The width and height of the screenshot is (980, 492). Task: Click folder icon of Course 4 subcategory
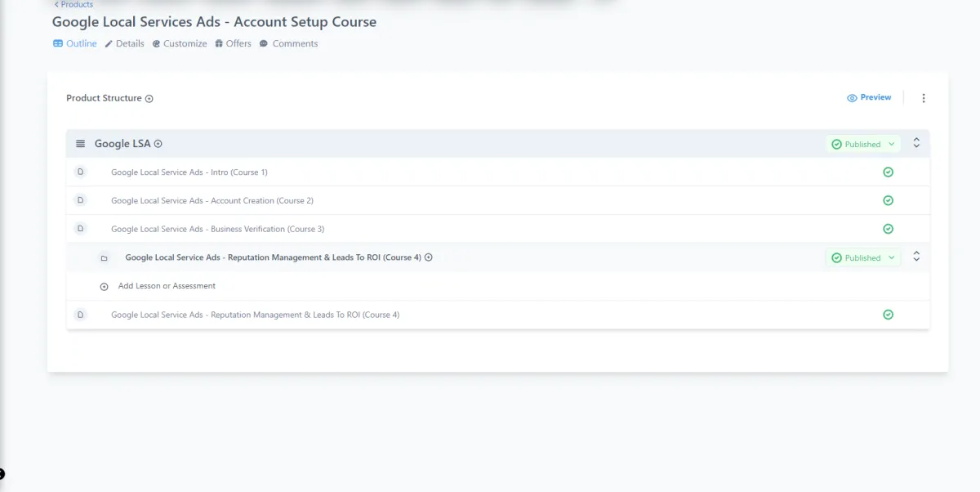[x=104, y=258]
